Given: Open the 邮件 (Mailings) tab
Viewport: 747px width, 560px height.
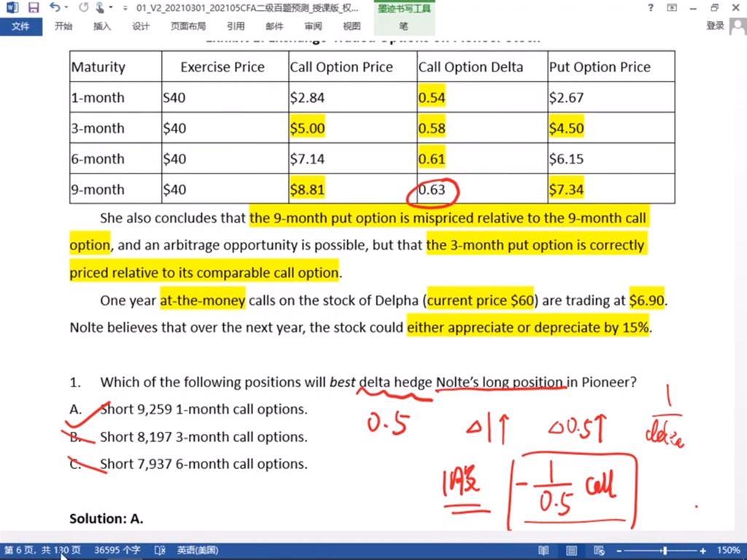Looking at the screenshot, I should click(x=274, y=26).
